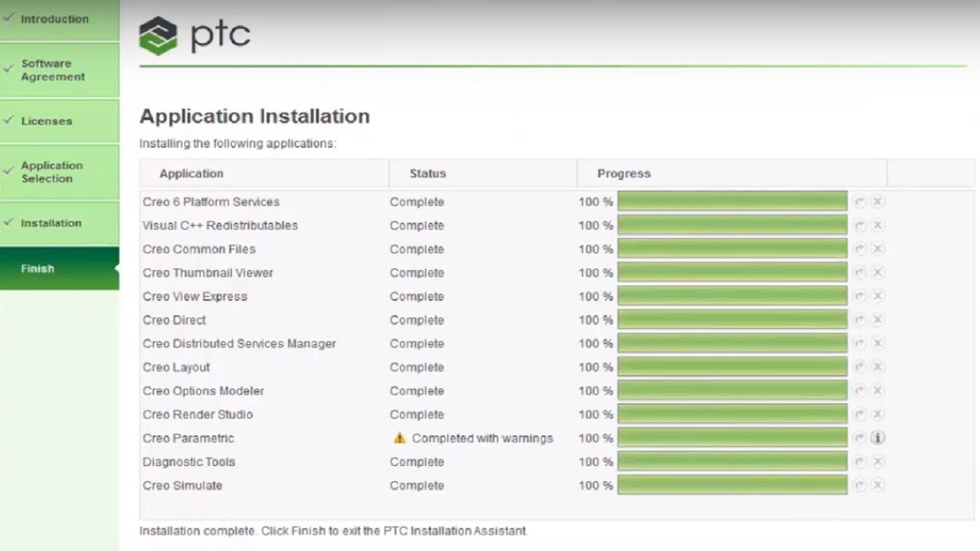Select the Creo Layout application name
980x551 pixels.
click(176, 367)
